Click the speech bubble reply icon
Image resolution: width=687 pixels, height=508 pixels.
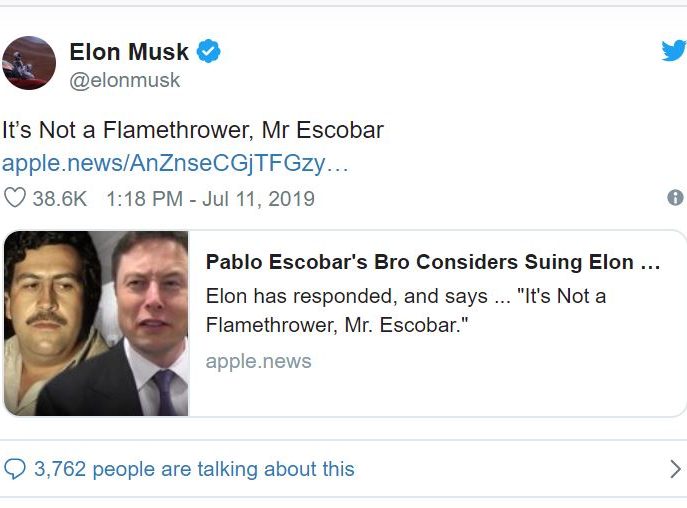coord(15,469)
